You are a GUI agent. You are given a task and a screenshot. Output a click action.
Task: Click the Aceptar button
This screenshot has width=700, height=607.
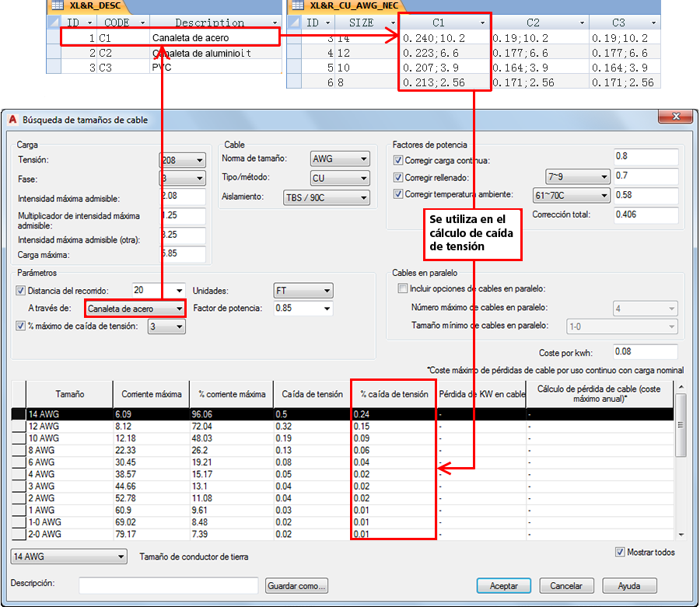503,585
